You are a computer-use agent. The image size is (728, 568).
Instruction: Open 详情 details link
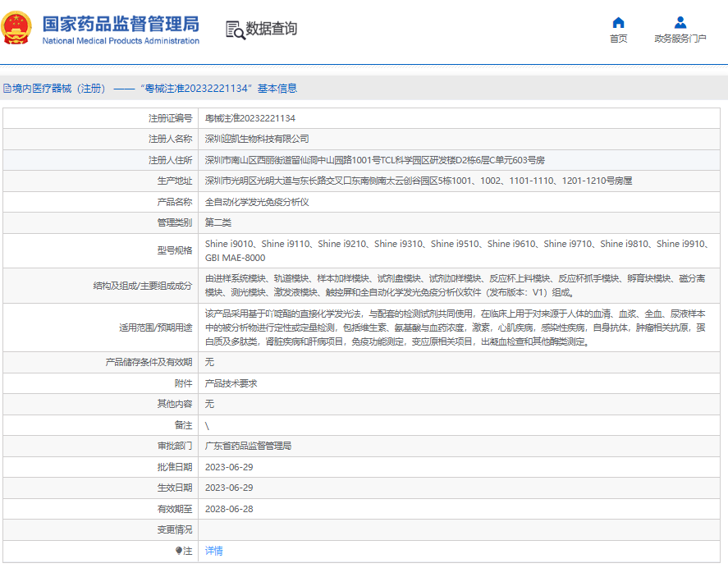pyautogui.click(x=213, y=551)
